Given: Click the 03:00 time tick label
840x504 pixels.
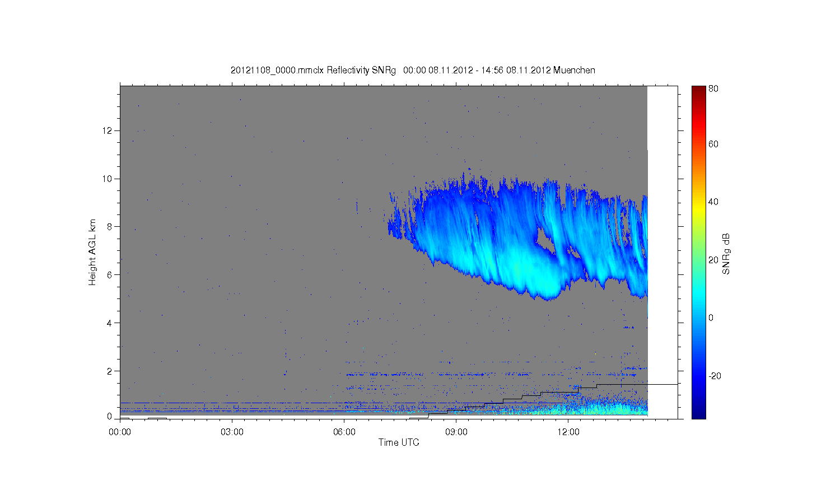Looking at the screenshot, I should pyautogui.click(x=232, y=432).
